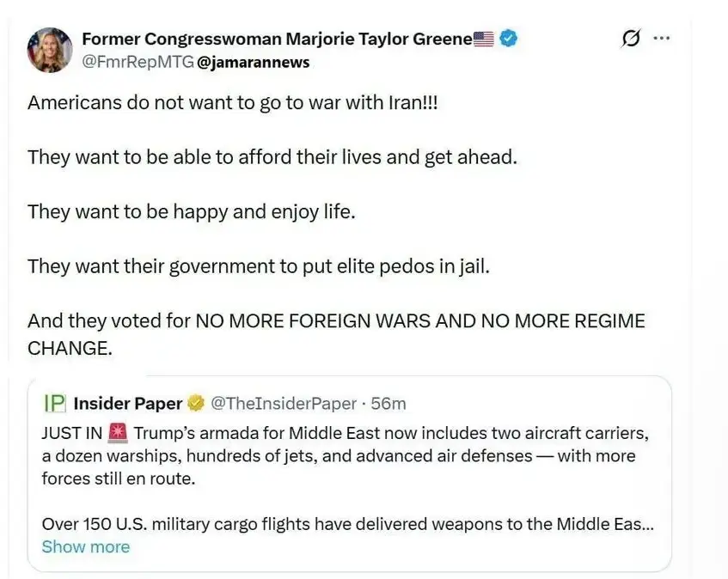Click the red siren emoji after JUST IN
Screen dimensions: 728x579
118,432
